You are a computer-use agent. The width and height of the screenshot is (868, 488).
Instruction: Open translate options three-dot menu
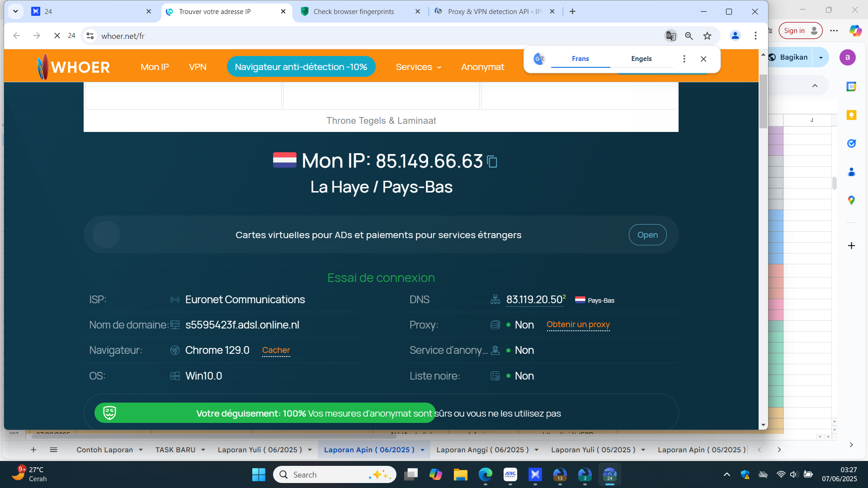click(x=684, y=59)
